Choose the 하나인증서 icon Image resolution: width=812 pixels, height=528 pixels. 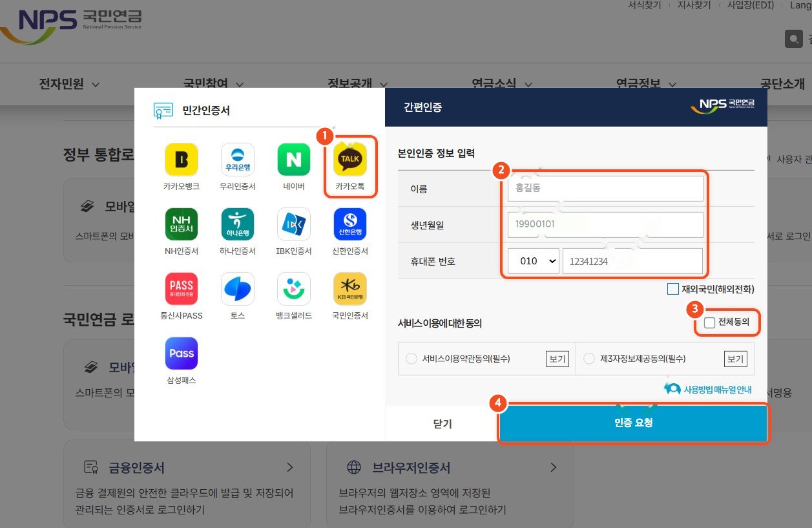point(238,224)
